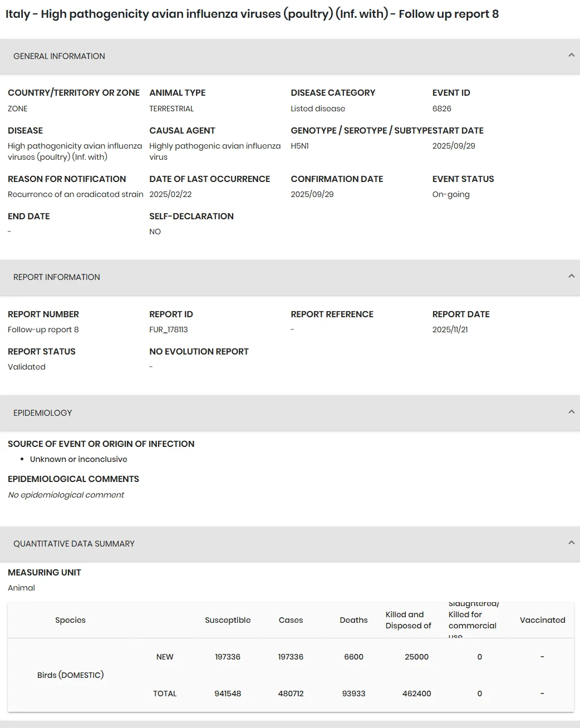Collapse the Report Information section chevron
The width and height of the screenshot is (580, 728).
pos(571,276)
